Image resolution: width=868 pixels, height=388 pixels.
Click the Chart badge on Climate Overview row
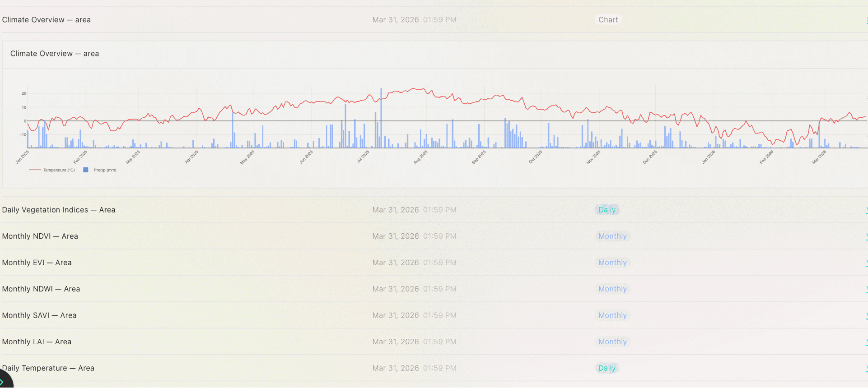[x=608, y=20]
